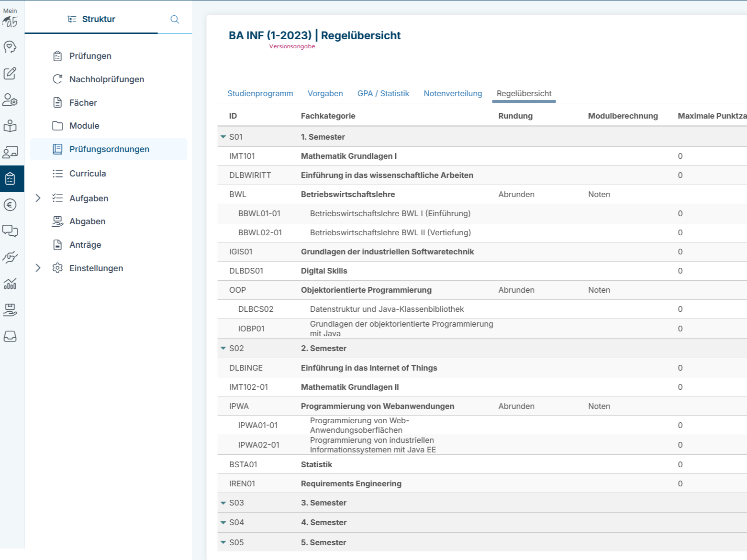Switch to the Studienprogramm tab
747x560 pixels.
(x=260, y=93)
